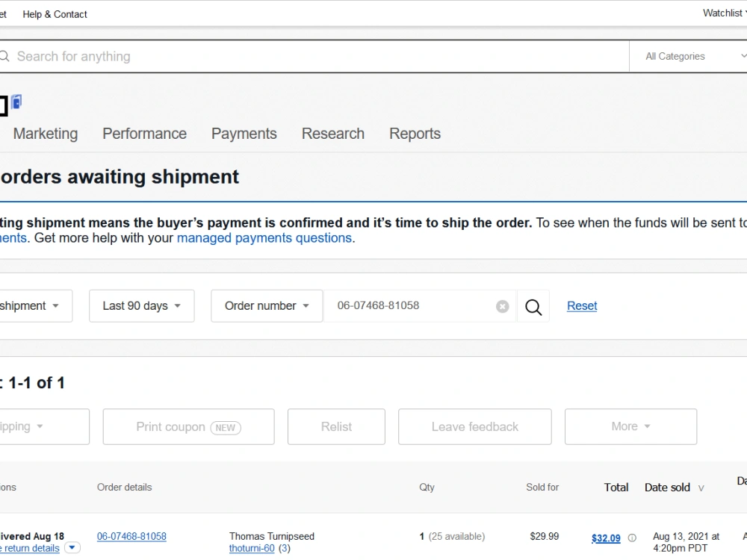Click the blue phone icon above Marketing
This screenshot has height=560, width=747.
click(x=16, y=102)
